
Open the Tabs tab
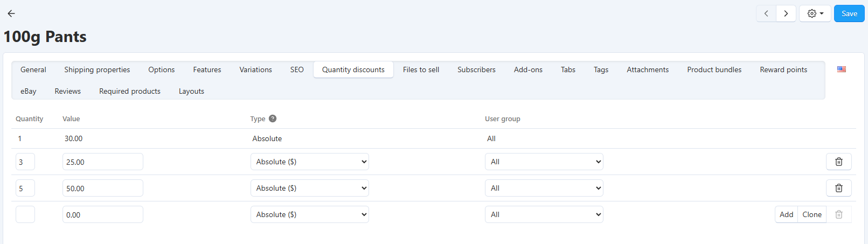(568, 69)
